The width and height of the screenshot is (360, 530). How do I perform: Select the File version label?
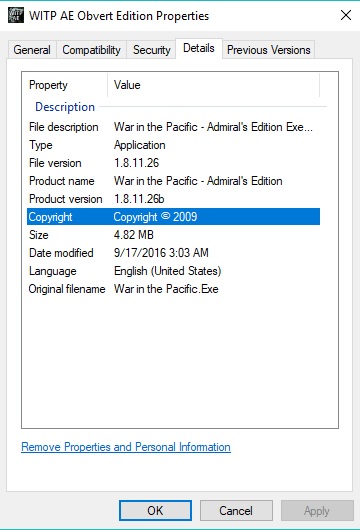(x=55, y=163)
